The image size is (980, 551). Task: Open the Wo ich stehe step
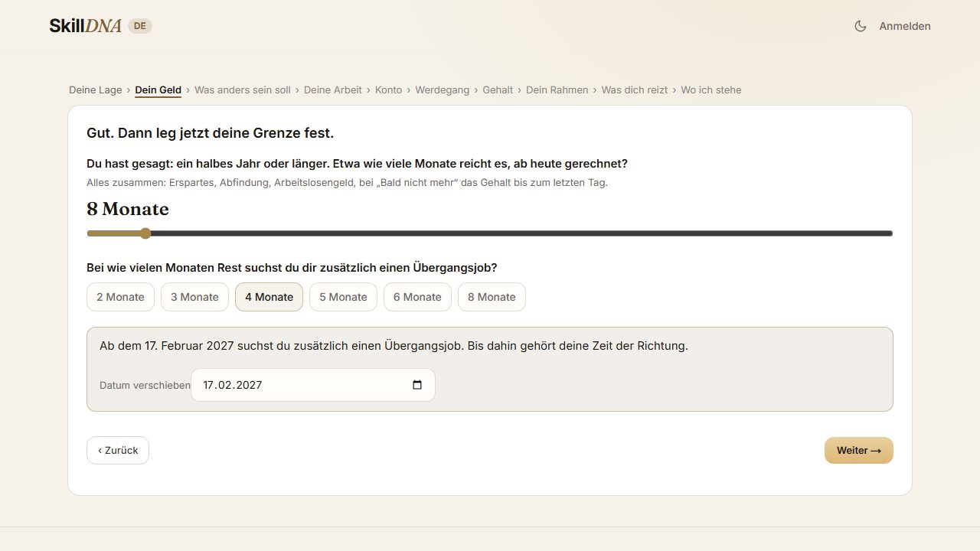(x=711, y=90)
